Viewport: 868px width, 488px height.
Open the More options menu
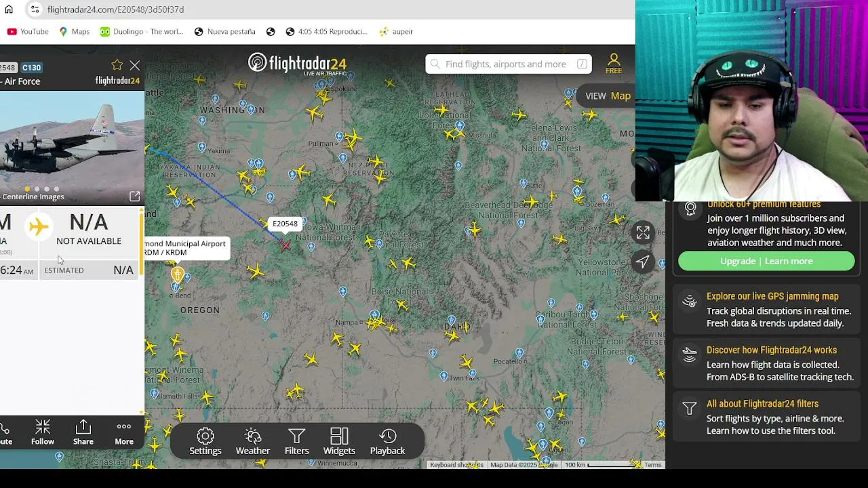click(x=124, y=432)
